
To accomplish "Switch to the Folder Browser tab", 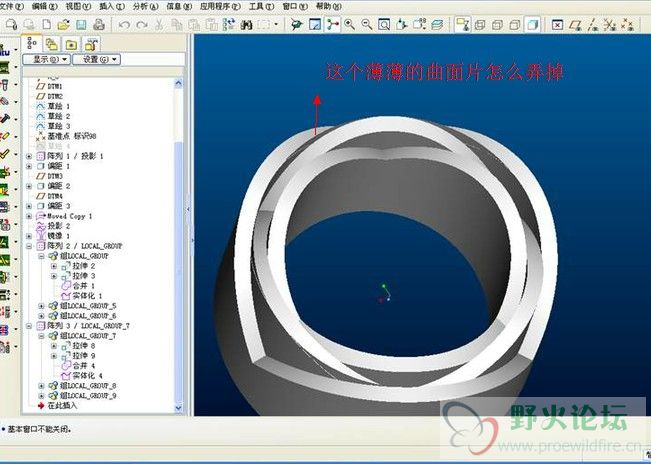I will pyautogui.click(x=51, y=44).
